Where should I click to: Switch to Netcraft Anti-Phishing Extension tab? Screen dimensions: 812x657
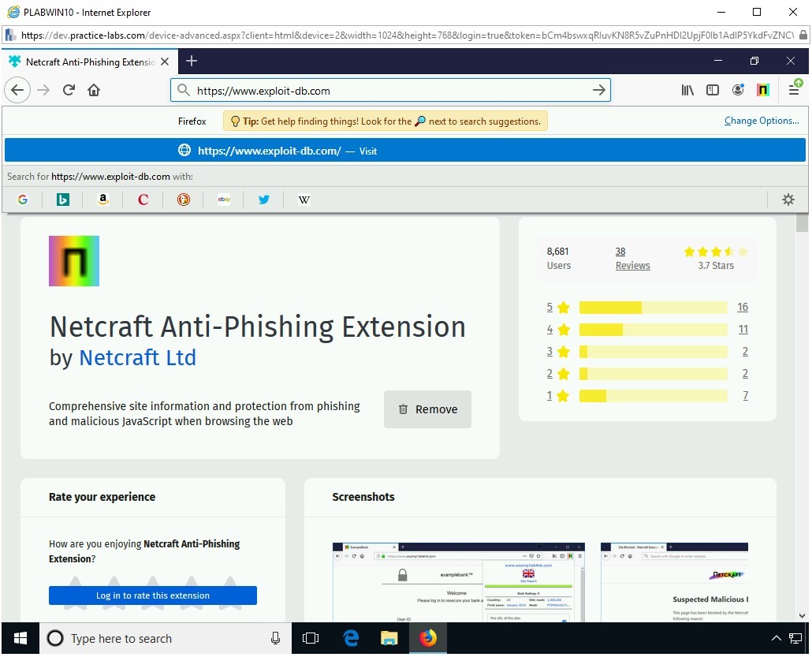[x=87, y=62]
